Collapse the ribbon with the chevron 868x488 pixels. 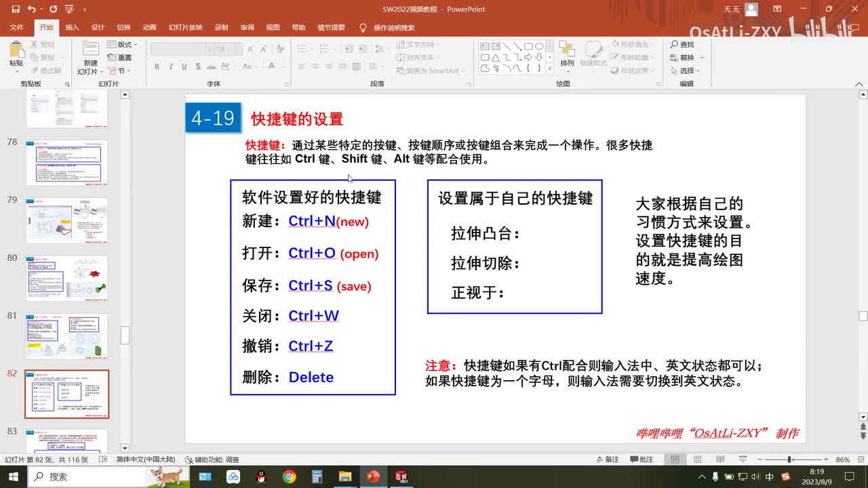(x=861, y=84)
